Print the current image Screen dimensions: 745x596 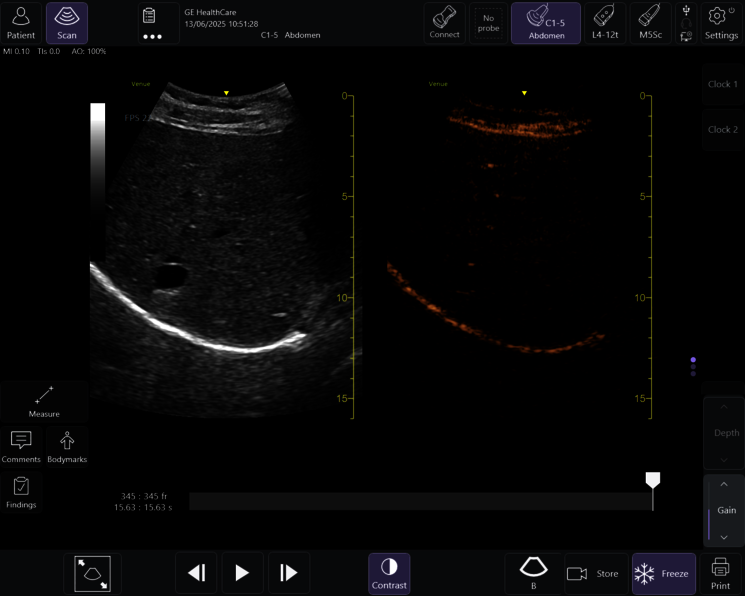click(720, 573)
